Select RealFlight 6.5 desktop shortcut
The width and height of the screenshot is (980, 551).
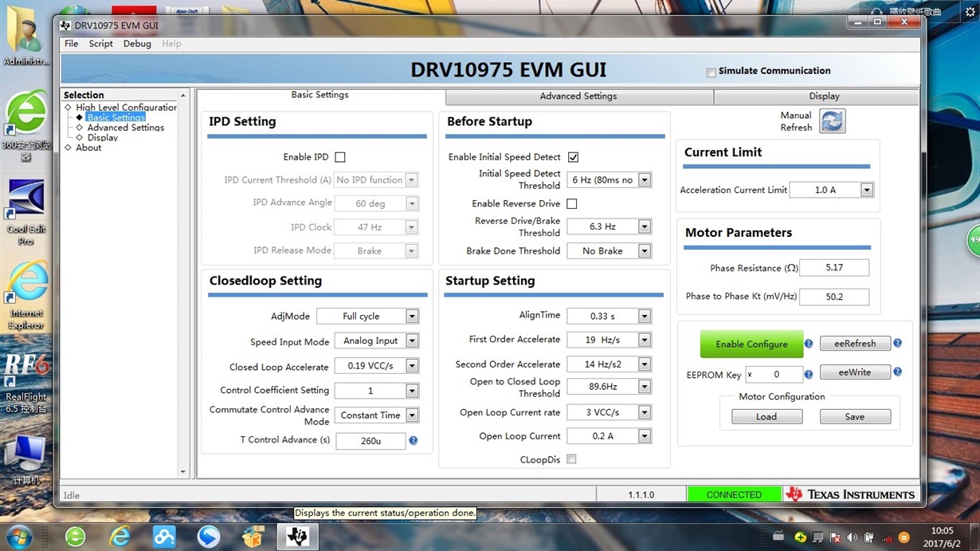click(x=25, y=383)
